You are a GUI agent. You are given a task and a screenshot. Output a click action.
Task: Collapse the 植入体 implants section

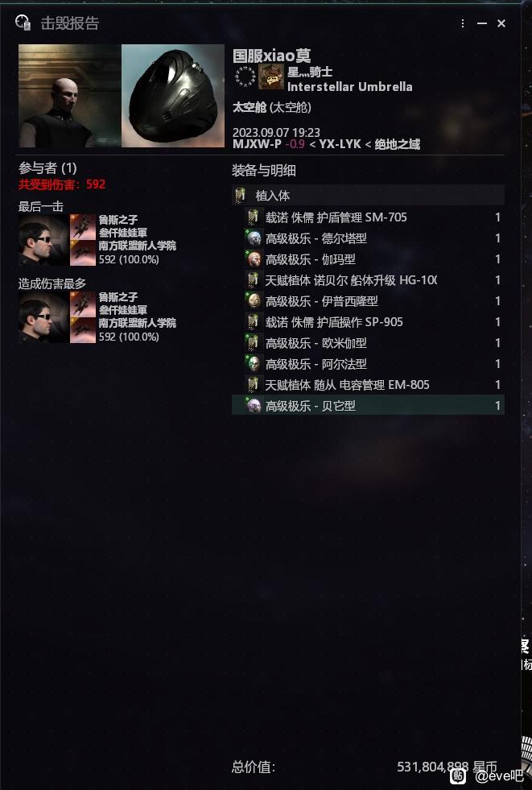pos(368,195)
